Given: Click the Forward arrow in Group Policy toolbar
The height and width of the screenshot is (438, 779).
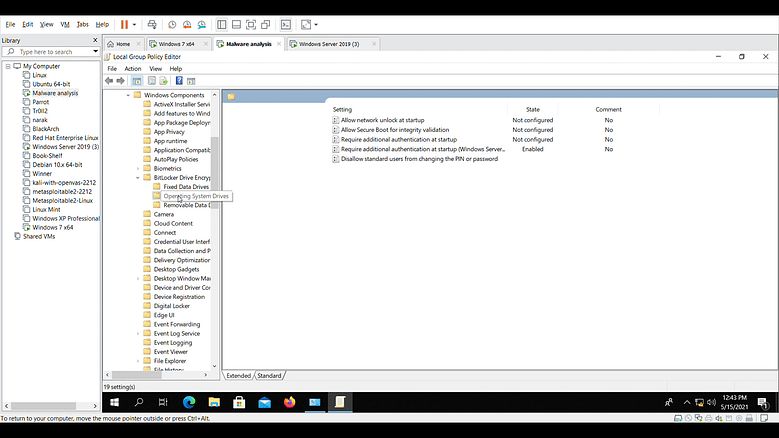Looking at the screenshot, I should [120, 81].
